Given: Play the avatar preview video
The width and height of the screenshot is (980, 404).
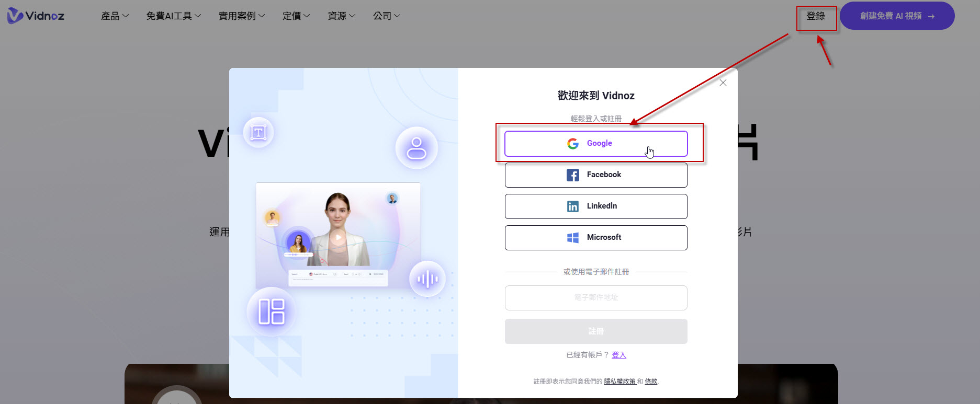Looking at the screenshot, I should pos(338,238).
